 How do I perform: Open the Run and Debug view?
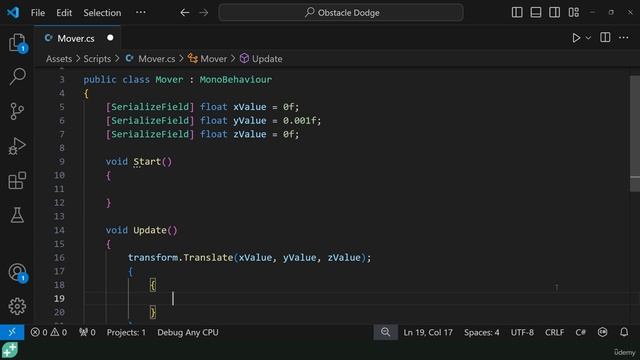[x=17, y=146]
